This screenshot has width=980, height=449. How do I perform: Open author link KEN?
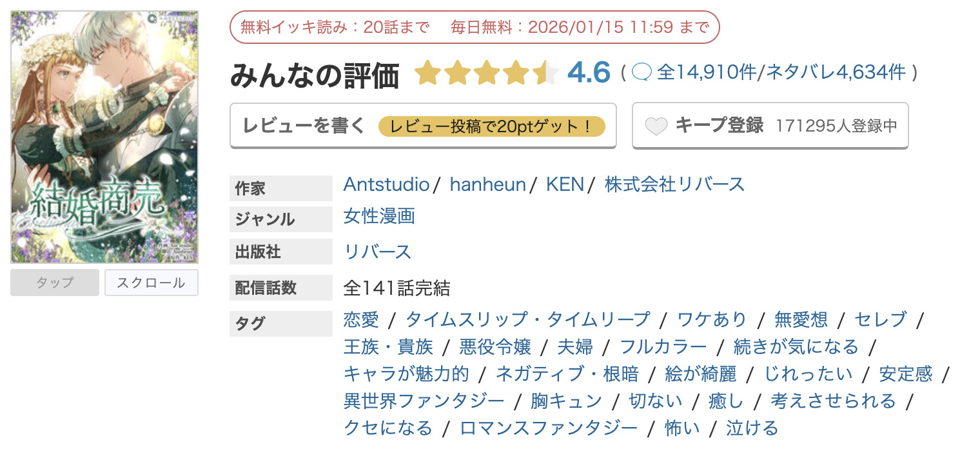click(564, 185)
